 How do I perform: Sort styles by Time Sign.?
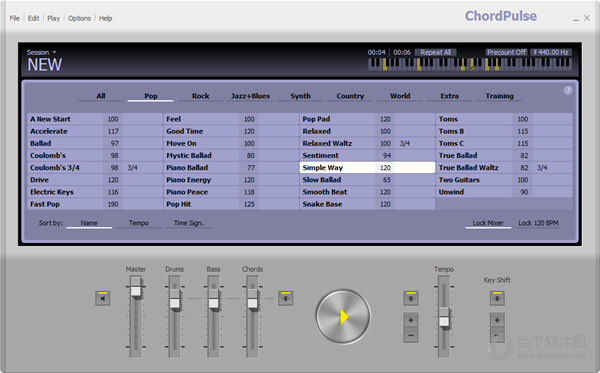(x=188, y=223)
